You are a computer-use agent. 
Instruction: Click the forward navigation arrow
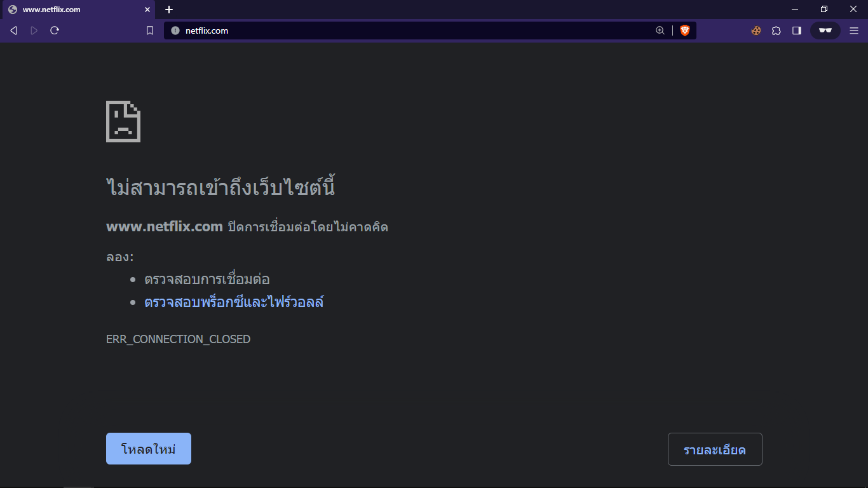[34, 30]
